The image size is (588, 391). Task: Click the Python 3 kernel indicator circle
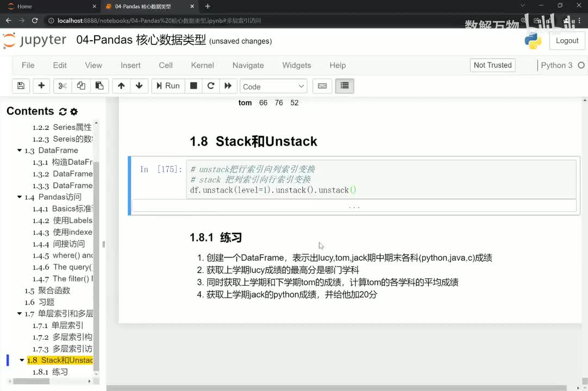click(581, 65)
